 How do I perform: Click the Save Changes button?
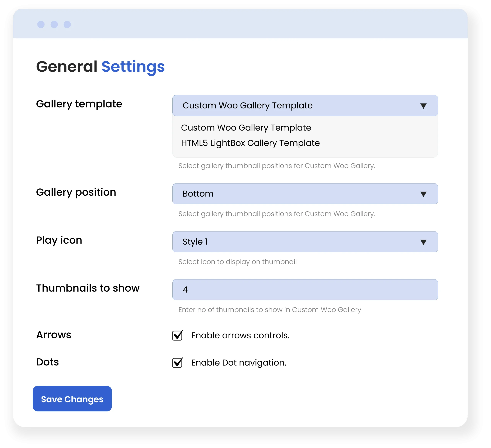(x=72, y=399)
